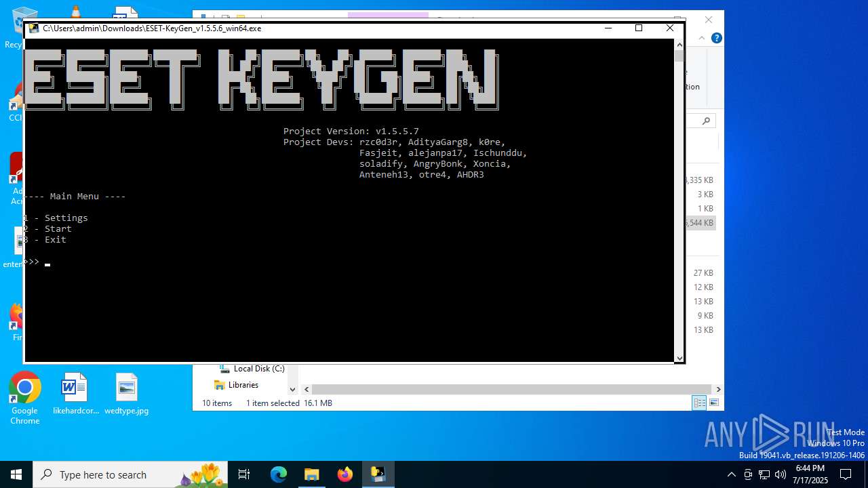The height and width of the screenshot is (488, 868).
Task: Show hidden system tray icons
Action: (x=731, y=474)
